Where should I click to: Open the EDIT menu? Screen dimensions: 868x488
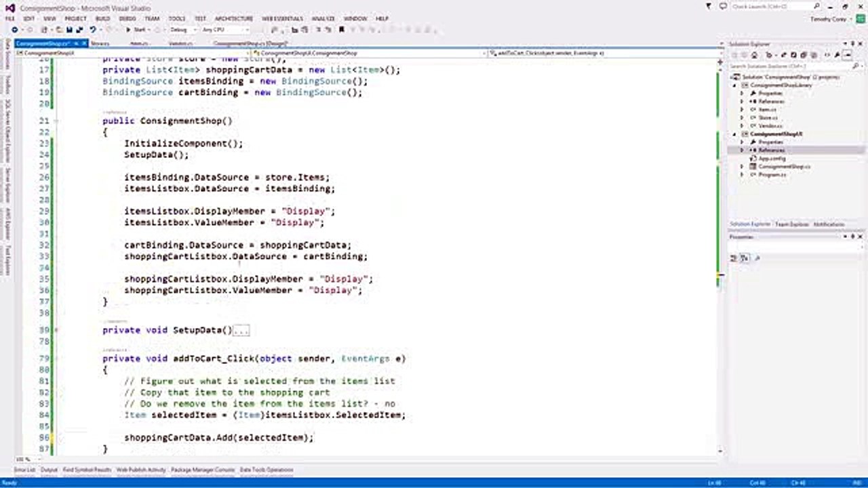(x=29, y=19)
